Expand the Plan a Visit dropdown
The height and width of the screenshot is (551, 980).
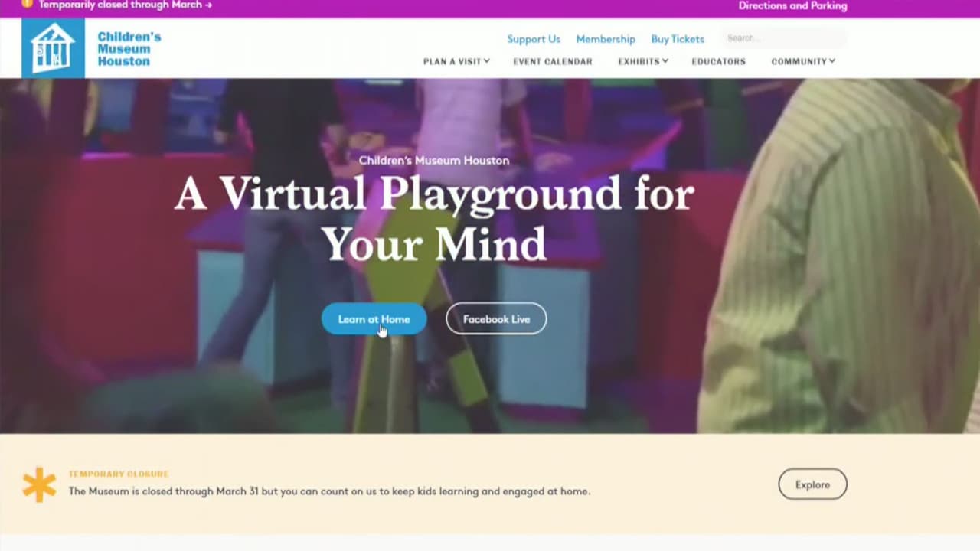tap(456, 61)
